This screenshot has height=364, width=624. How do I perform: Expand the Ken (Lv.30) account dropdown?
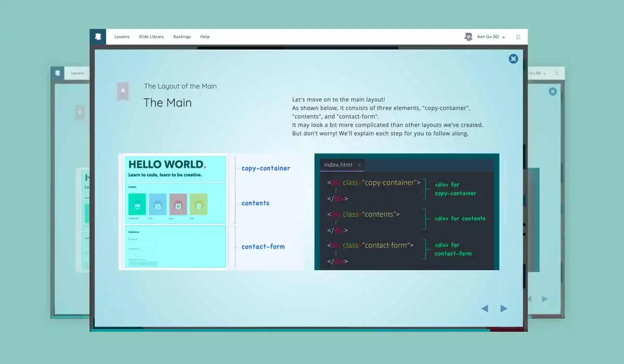click(491, 37)
